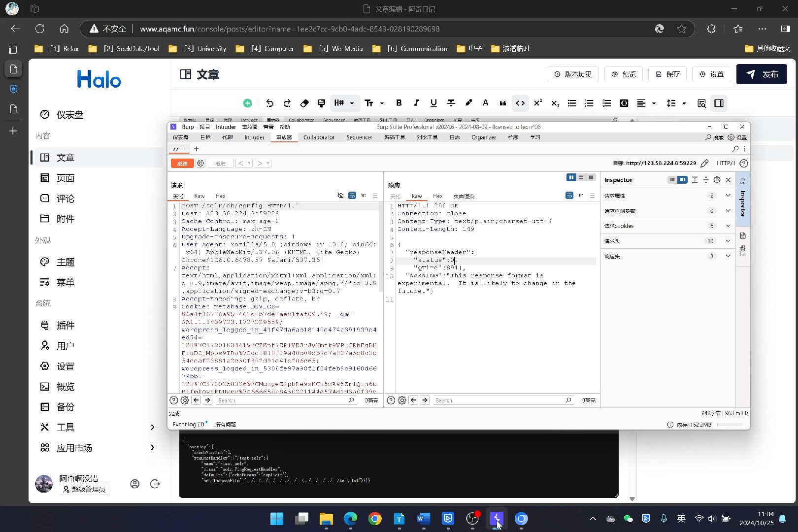Undo the last edit in Halo editor
The image size is (798, 532).
pos(269,103)
